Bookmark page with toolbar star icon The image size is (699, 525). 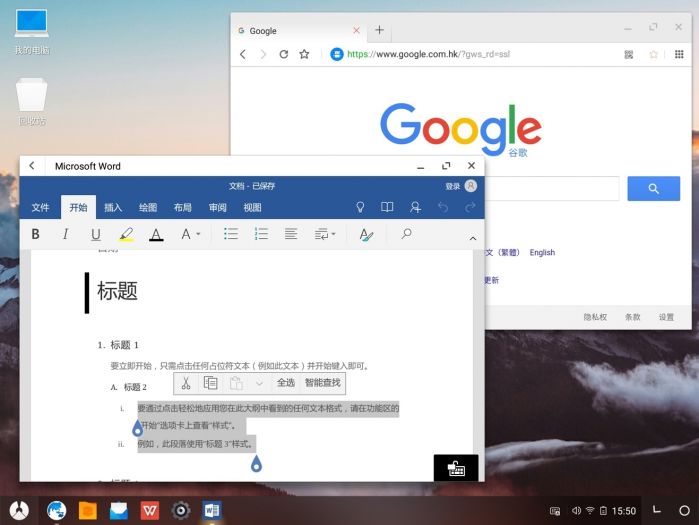(x=304, y=54)
